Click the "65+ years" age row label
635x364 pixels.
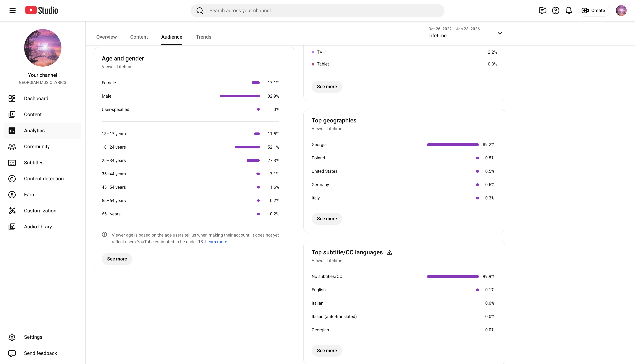[x=111, y=214]
